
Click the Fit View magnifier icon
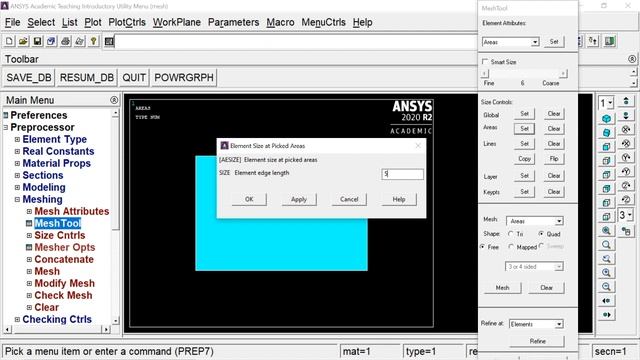(x=607, y=231)
